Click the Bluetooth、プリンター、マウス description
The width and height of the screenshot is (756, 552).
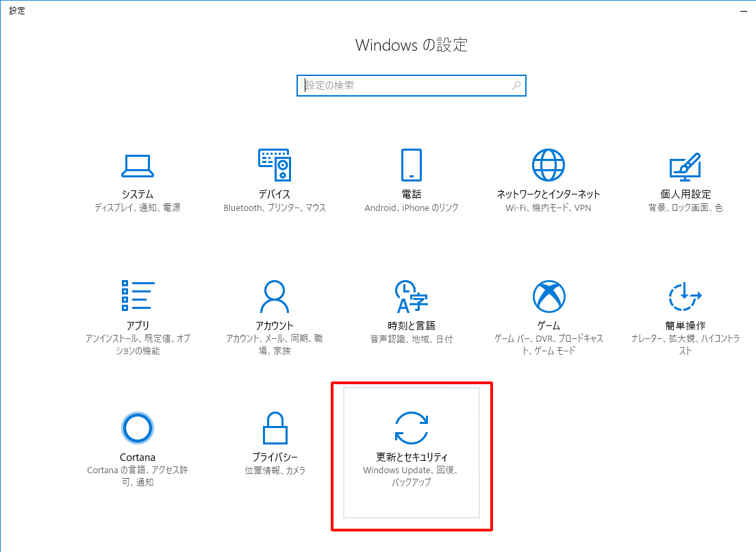click(275, 208)
